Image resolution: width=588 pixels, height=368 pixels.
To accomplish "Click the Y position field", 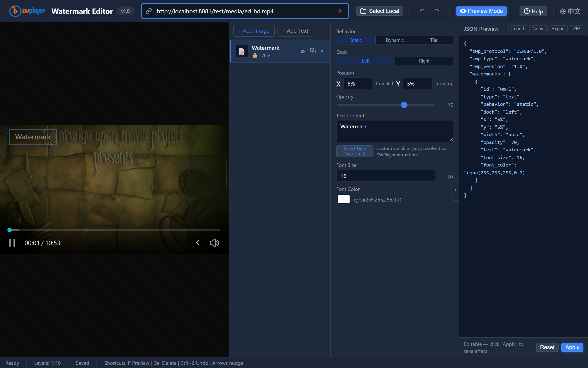I will click(x=418, y=83).
